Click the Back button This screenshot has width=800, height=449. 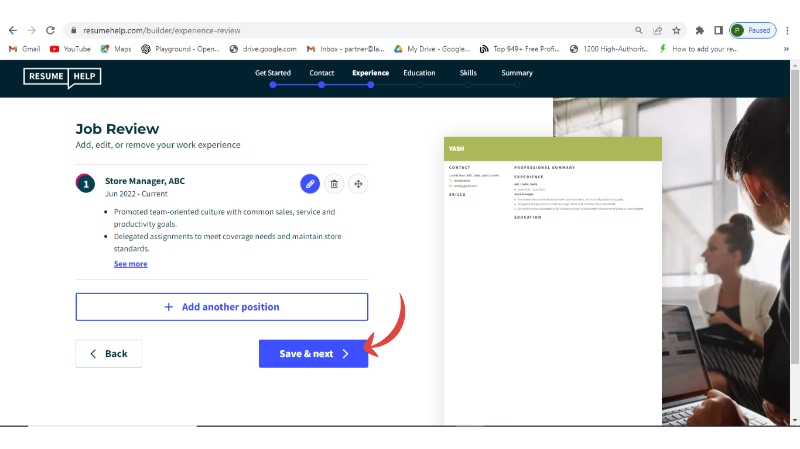point(109,354)
